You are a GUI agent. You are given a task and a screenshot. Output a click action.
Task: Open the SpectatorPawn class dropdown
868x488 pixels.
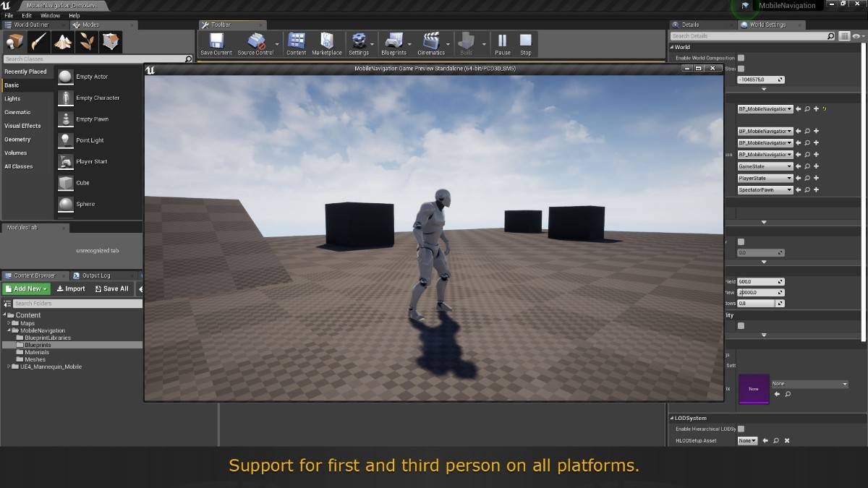point(765,189)
